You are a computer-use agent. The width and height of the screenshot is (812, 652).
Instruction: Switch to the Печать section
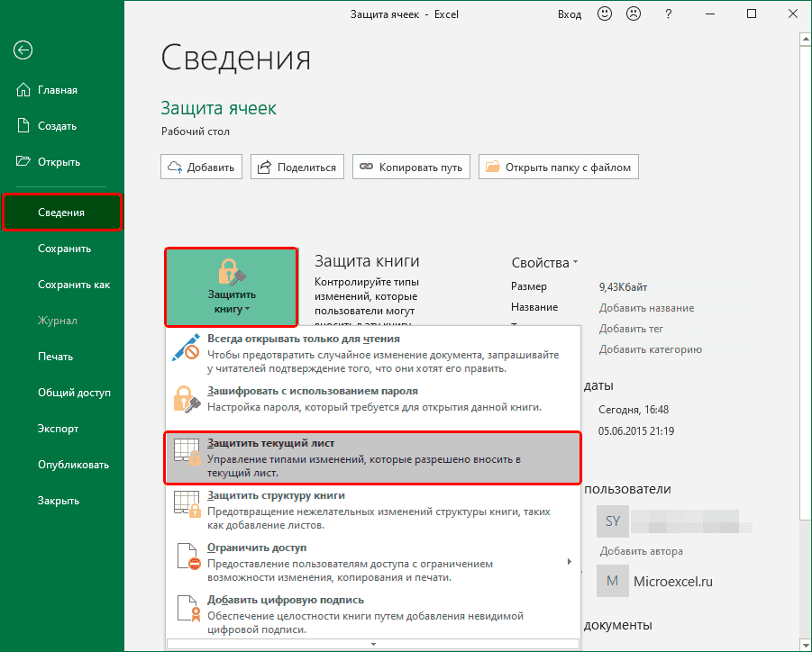point(56,356)
